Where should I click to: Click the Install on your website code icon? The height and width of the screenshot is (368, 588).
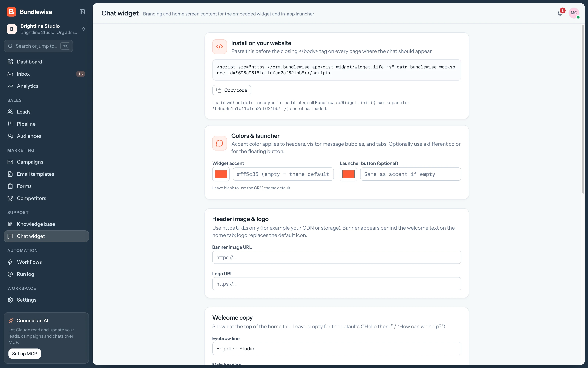(x=219, y=47)
